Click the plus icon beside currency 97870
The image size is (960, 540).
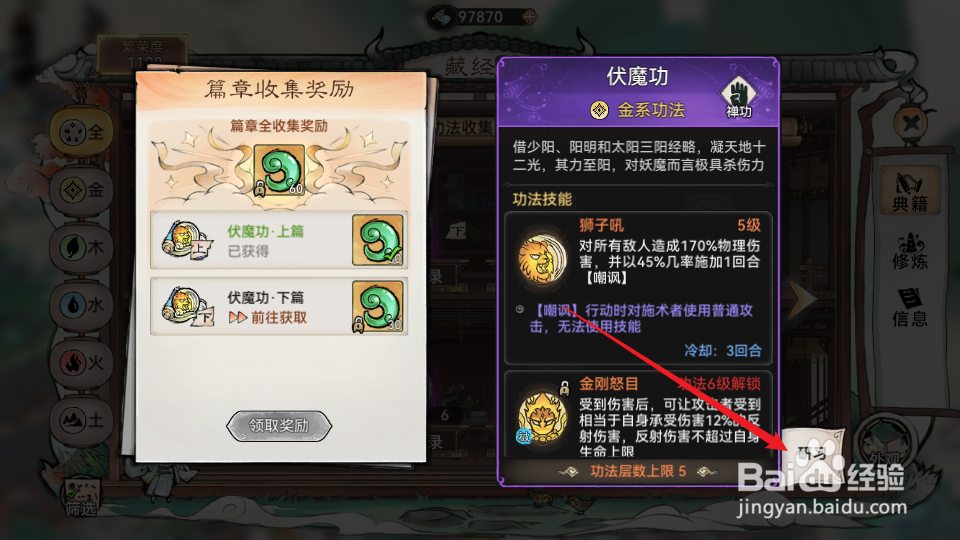point(529,17)
